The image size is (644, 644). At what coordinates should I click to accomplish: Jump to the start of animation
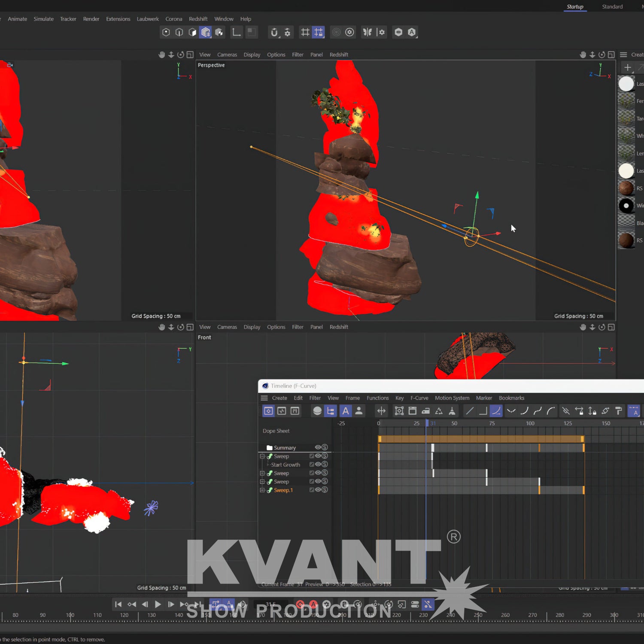pos(118,605)
